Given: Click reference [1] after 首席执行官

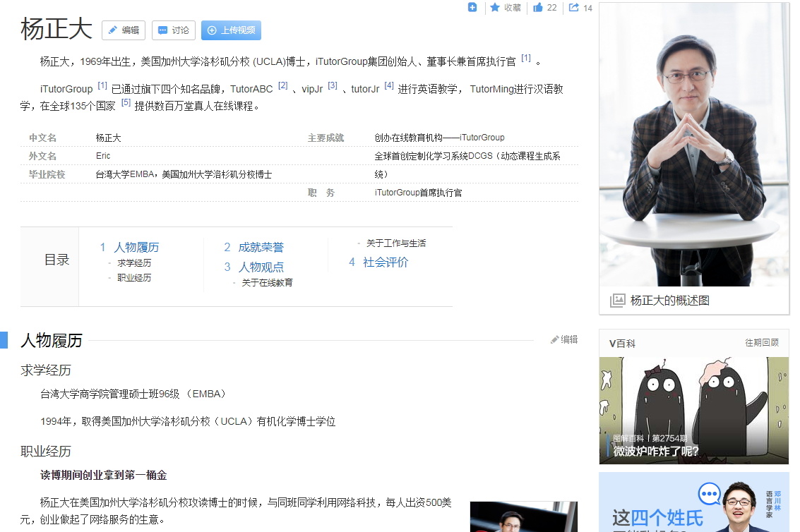Looking at the screenshot, I should (526, 58).
